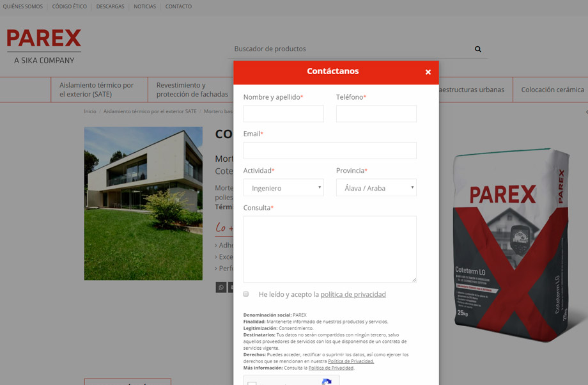Click the WhatsApp share icon
The width and height of the screenshot is (588, 385).
(221, 287)
